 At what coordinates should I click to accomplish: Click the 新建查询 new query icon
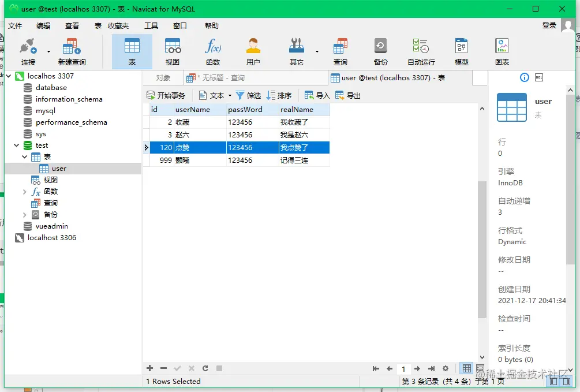(72, 52)
